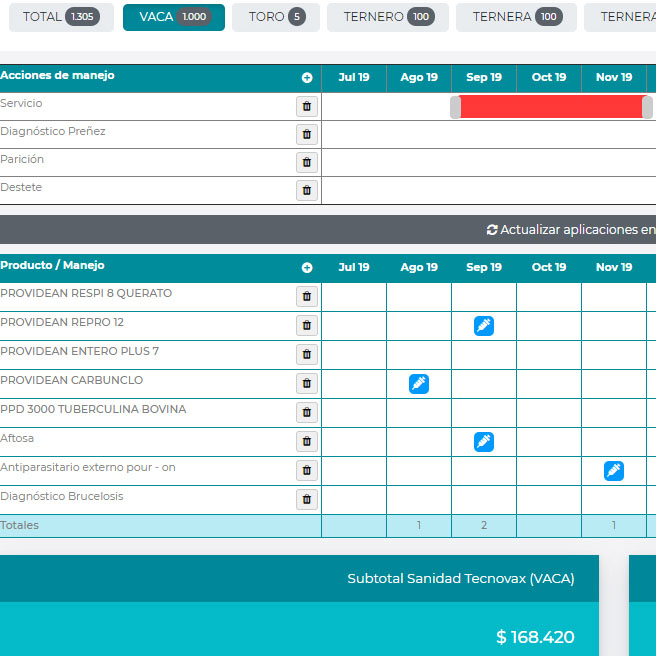This screenshot has width=656, height=656.
Task: Open PROVIDEAN CARBUNCLO syringe in Ago 19
Action: [x=419, y=383]
